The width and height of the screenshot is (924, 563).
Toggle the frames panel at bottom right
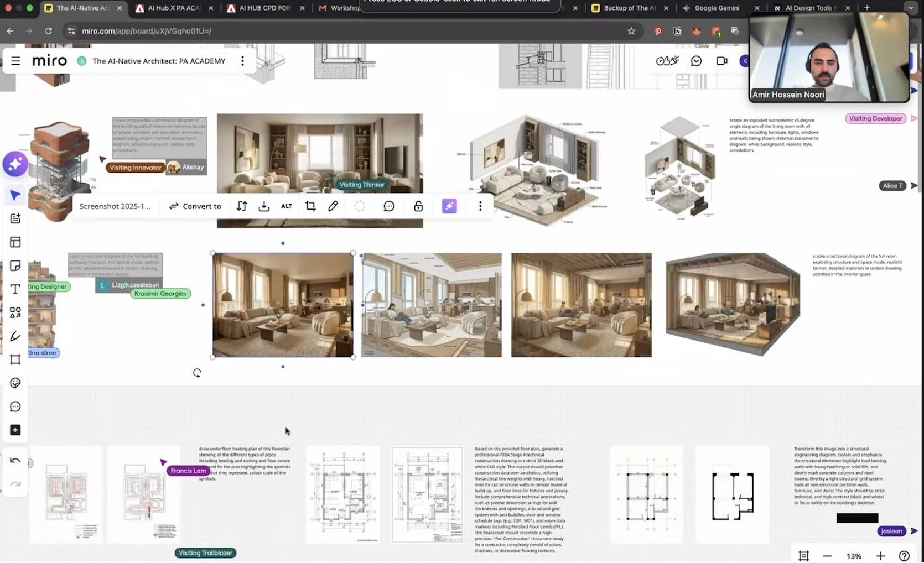(x=803, y=556)
